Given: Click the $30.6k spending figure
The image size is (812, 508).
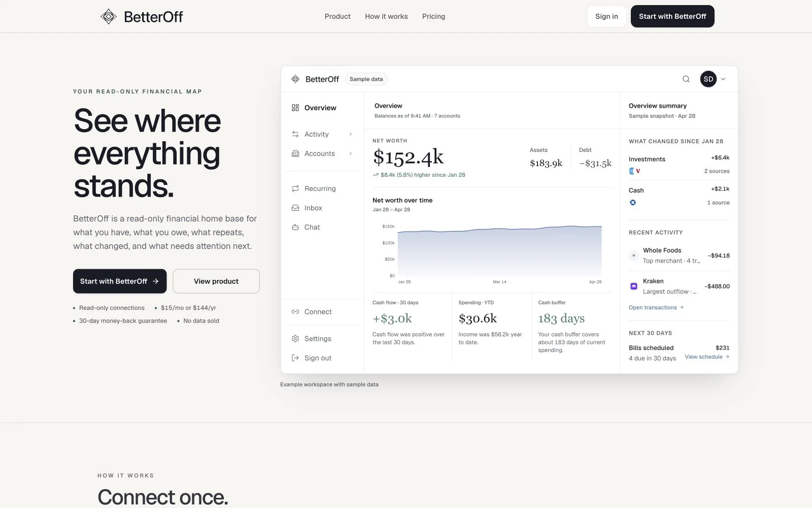Looking at the screenshot, I should [478, 319].
